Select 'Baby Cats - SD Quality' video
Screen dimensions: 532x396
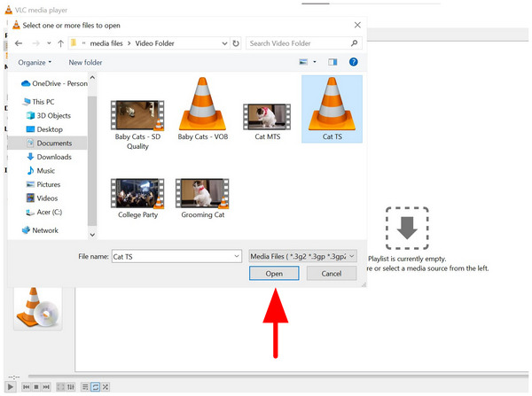[x=137, y=125]
